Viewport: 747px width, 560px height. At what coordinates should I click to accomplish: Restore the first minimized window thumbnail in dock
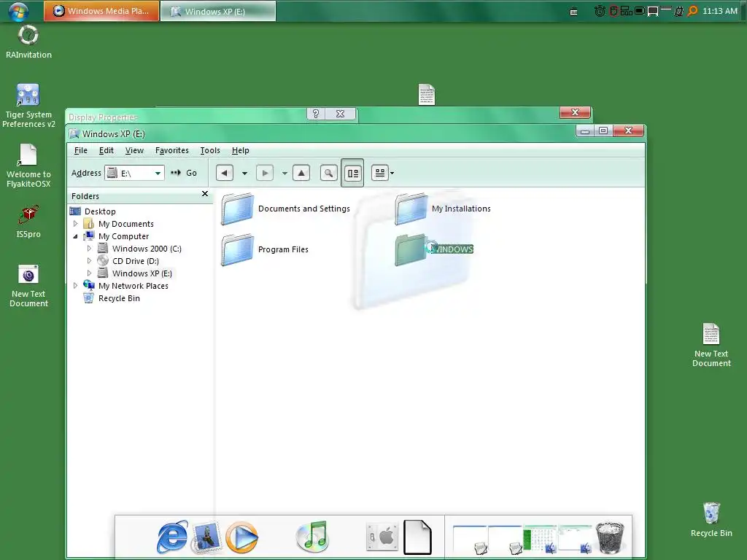point(471,540)
